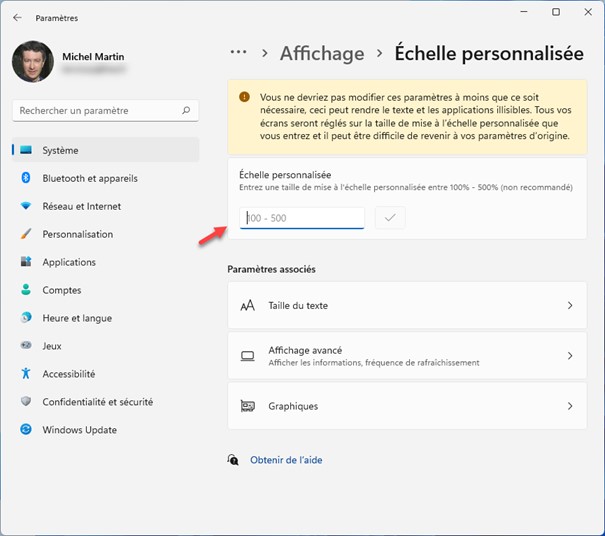Expand the Graphiques settings chevron
This screenshot has width=605, height=536.
570,406
